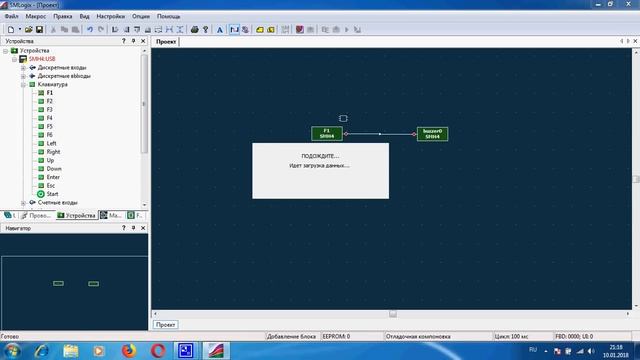Select the buzzer0 SMH4 block on canvas
This screenshot has width=640, height=360.
pos(432,134)
